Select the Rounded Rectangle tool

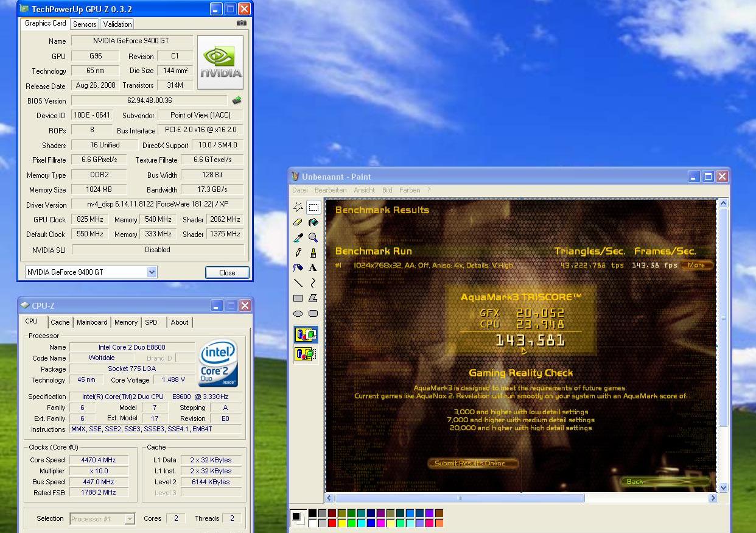(313, 314)
